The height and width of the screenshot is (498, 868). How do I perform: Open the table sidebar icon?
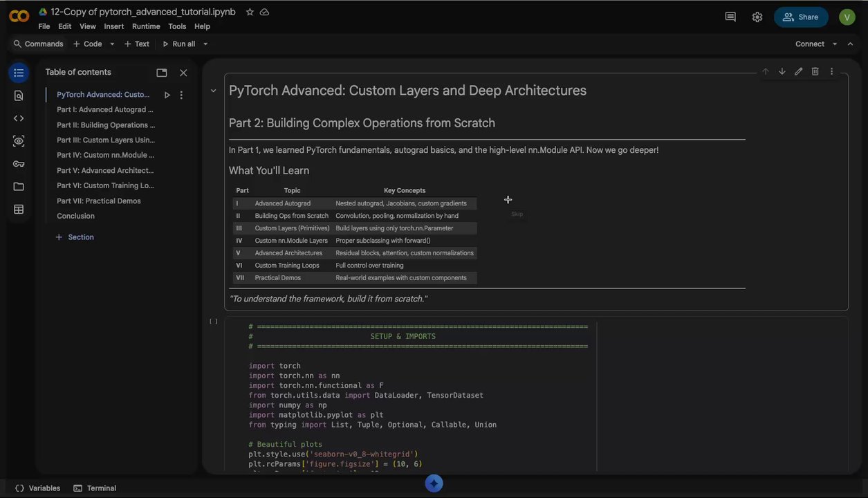(x=19, y=210)
